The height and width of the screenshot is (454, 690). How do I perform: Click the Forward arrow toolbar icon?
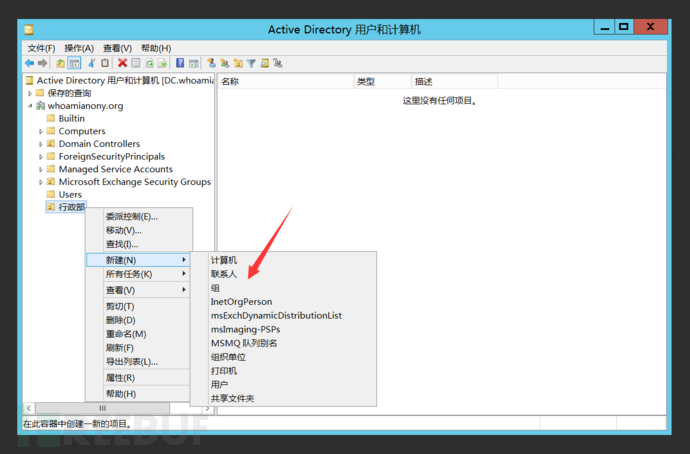tap(42, 63)
